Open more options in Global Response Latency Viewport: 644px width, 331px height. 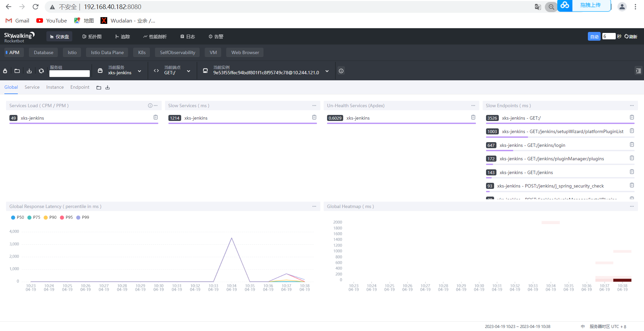(x=314, y=206)
